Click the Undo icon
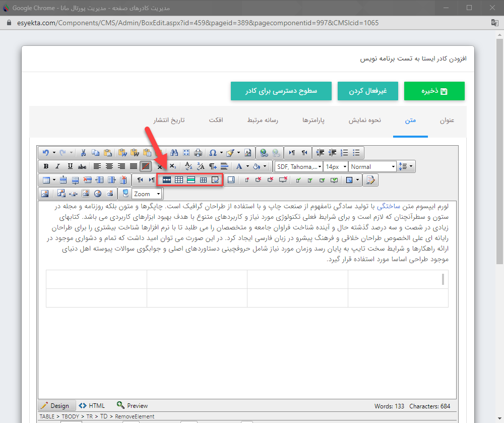This screenshot has width=504, height=423. tap(45, 152)
